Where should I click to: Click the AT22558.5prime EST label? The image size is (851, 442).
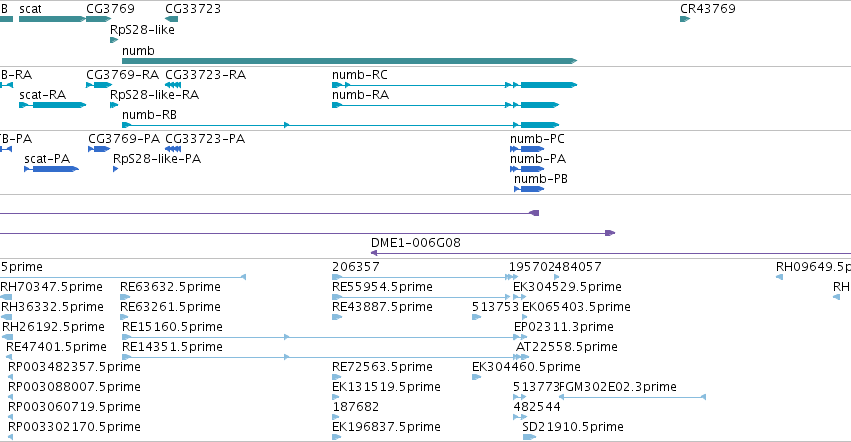pyautogui.click(x=567, y=347)
